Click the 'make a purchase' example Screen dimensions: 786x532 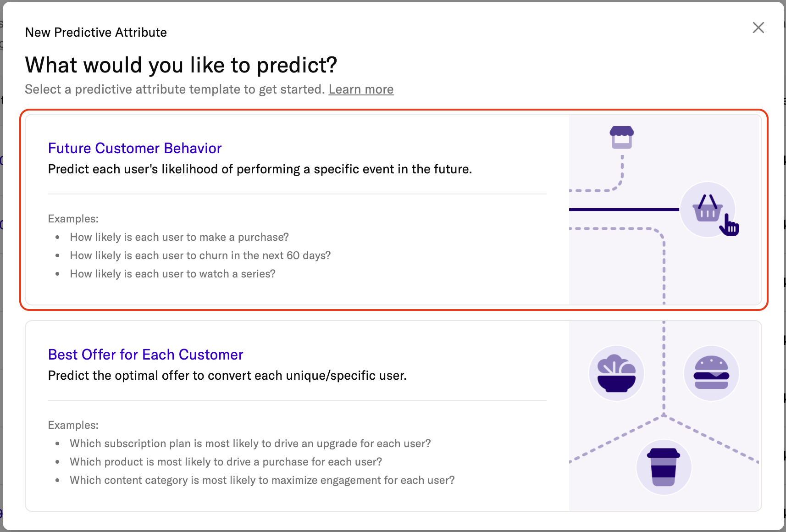click(x=179, y=237)
